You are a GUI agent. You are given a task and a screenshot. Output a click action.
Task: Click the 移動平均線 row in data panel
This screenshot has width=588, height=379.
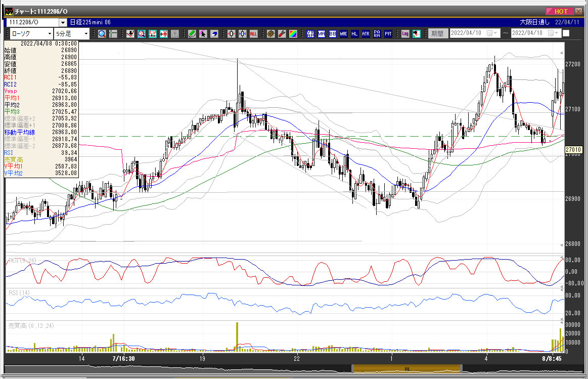pos(40,132)
